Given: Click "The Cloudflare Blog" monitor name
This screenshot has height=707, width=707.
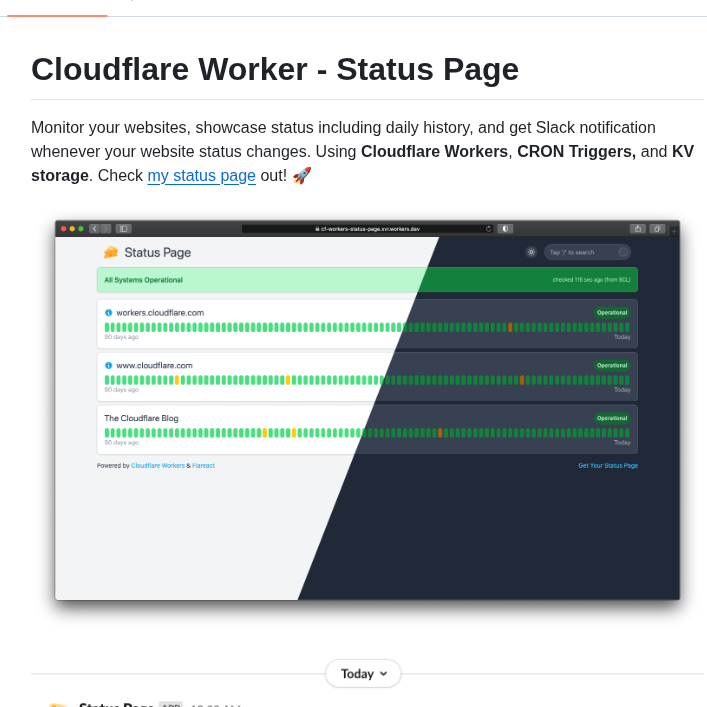Looking at the screenshot, I should [x=141, y=418].
